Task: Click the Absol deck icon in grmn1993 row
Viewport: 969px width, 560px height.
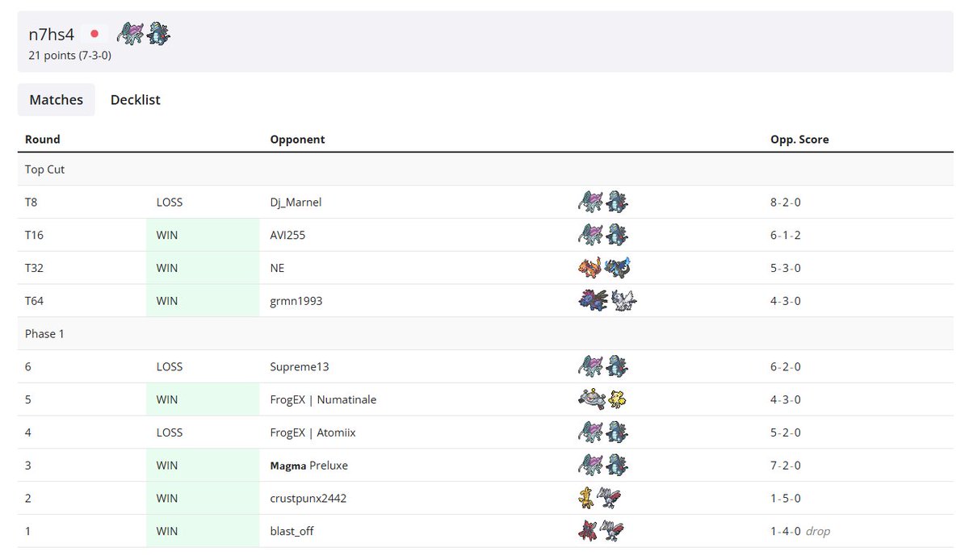Action: 623,301
